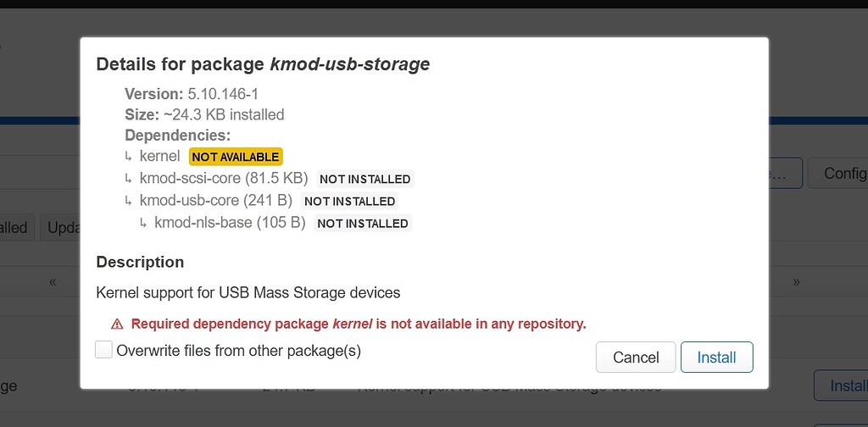868x427 pixels.
Task: Click the red warning triangle icon
Action: (x=117, y=324)
